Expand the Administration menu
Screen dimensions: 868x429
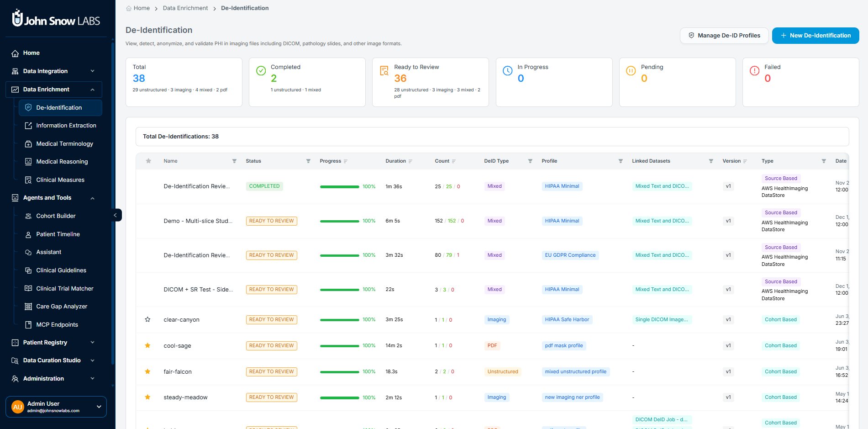point(93,379)
